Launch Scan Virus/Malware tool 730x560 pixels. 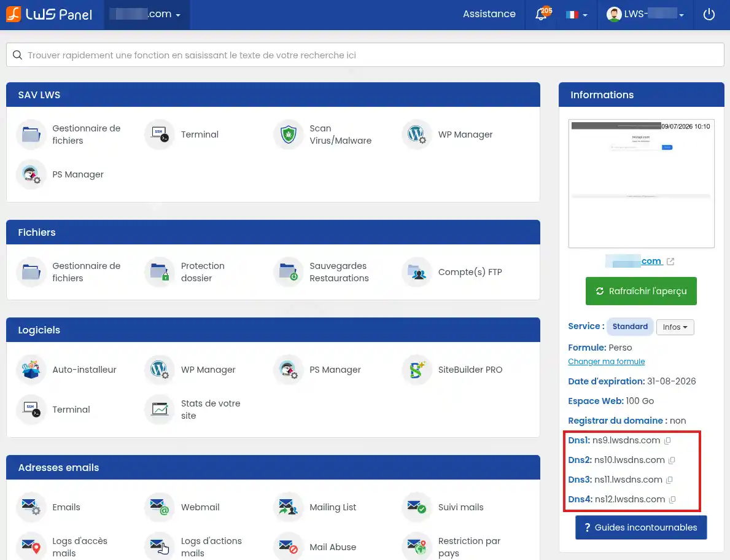pyautogui.click(x=323, y=134)
